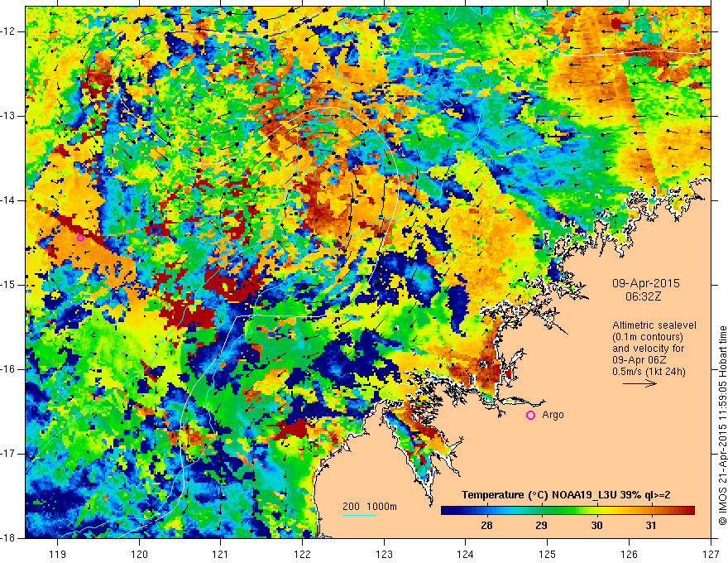The height and width of the screenshot is (563, 728).
Task: Click longitude label 123
Action: pos(384,554)
